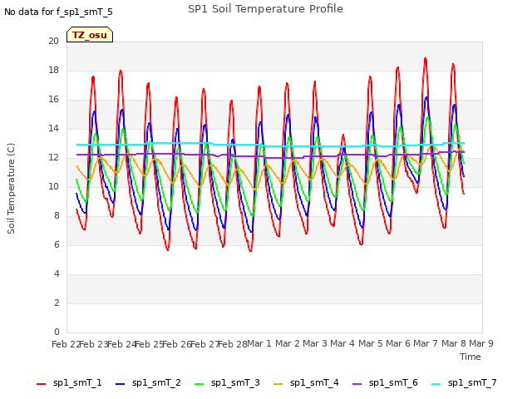Click the Mar 8 x-axis tick label
The height and width of the screenshot is (399, 532).
(x=453, y=343)
